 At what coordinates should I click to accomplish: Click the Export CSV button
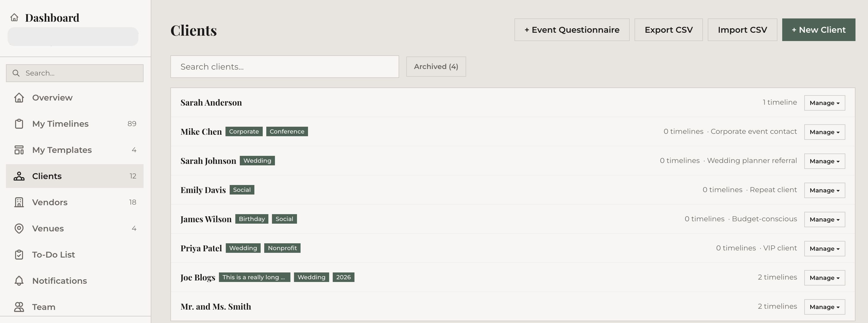[668, 30]
